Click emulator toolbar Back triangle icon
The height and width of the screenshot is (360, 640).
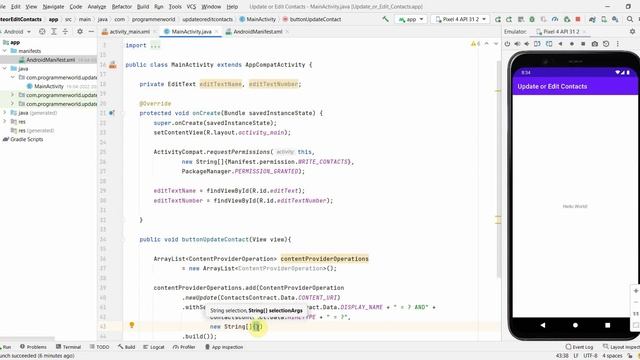click(560, 44)
